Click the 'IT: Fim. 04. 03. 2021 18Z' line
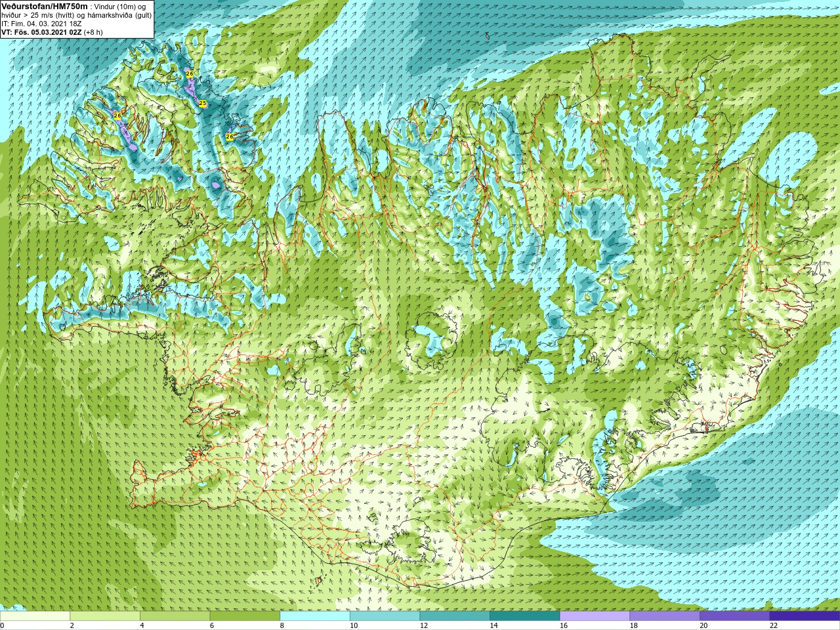This screenshot has width=840, height=630. 41,24
